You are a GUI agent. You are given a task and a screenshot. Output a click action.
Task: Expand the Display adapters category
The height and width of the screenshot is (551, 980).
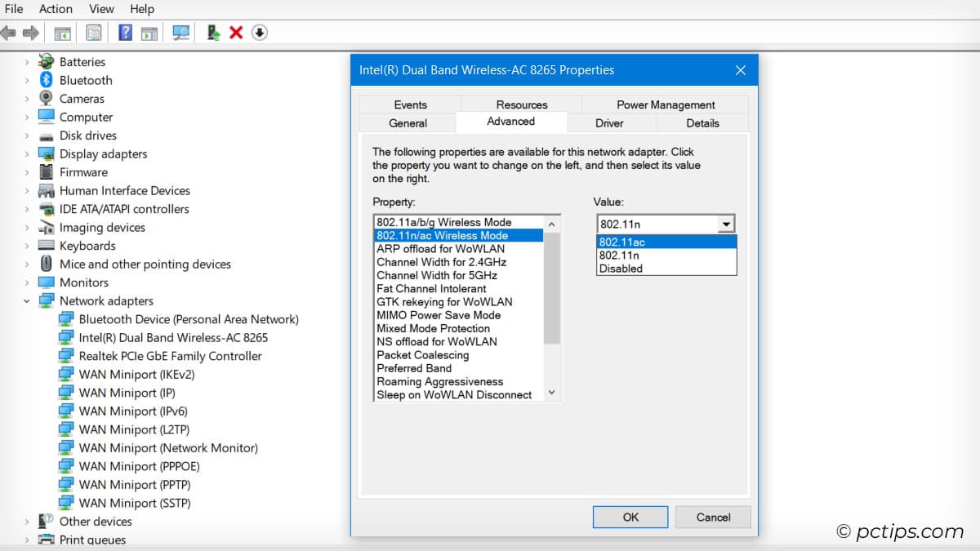[x=27, y=154]
